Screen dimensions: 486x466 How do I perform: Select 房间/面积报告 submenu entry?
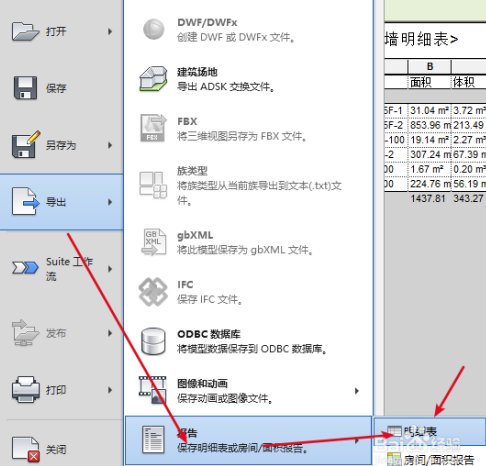pos(429,460)
